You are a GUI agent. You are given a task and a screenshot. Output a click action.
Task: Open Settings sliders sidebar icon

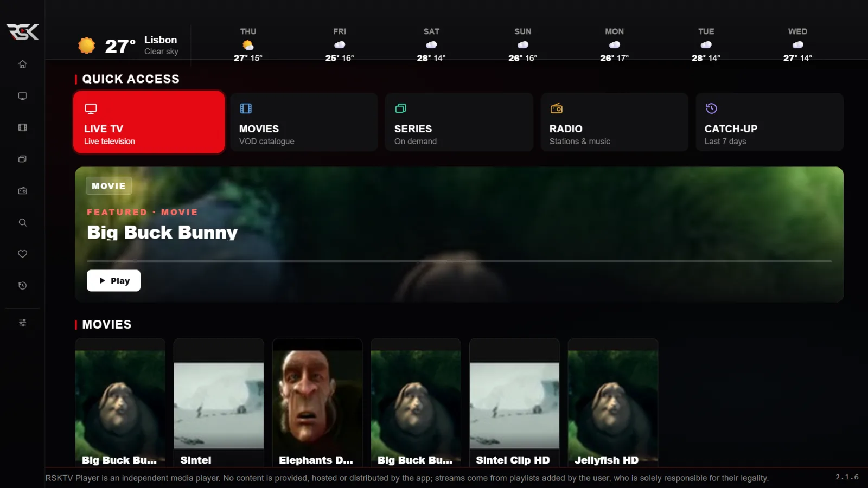point(22,323)
